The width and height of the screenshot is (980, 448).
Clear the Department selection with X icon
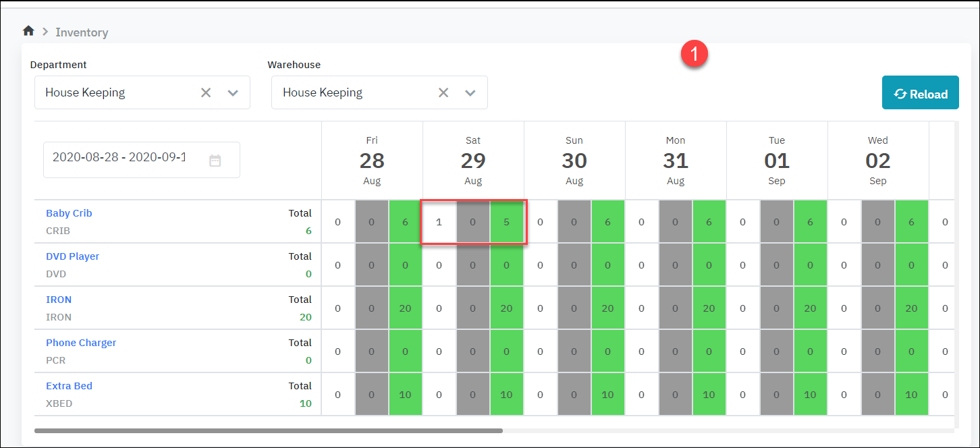[x=206, y=92]
